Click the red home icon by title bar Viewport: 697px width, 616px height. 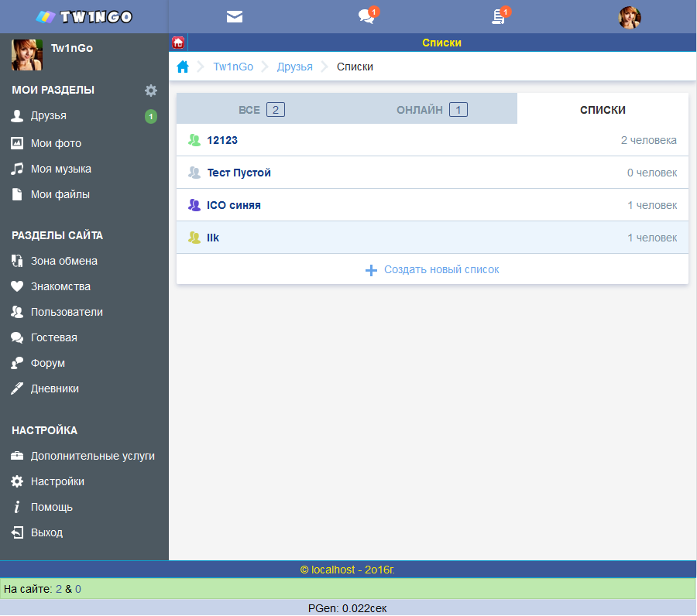(178, 43)
